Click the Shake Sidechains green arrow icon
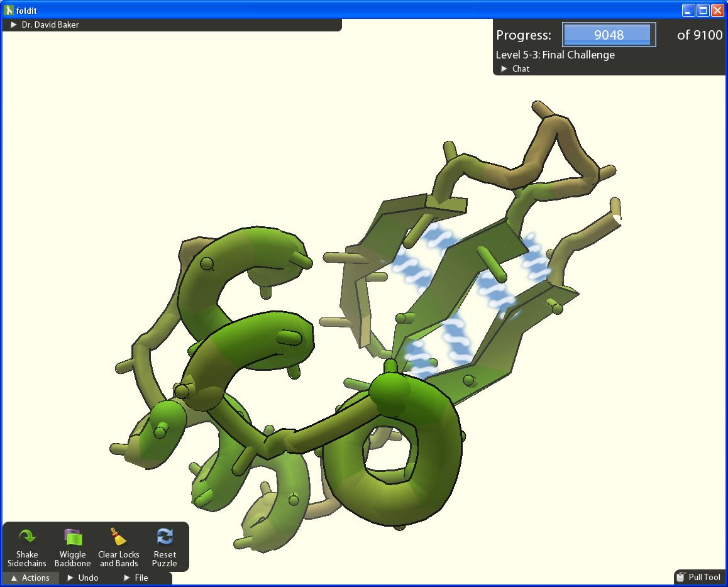Screen dimensions: 728x587 [27, 537]
